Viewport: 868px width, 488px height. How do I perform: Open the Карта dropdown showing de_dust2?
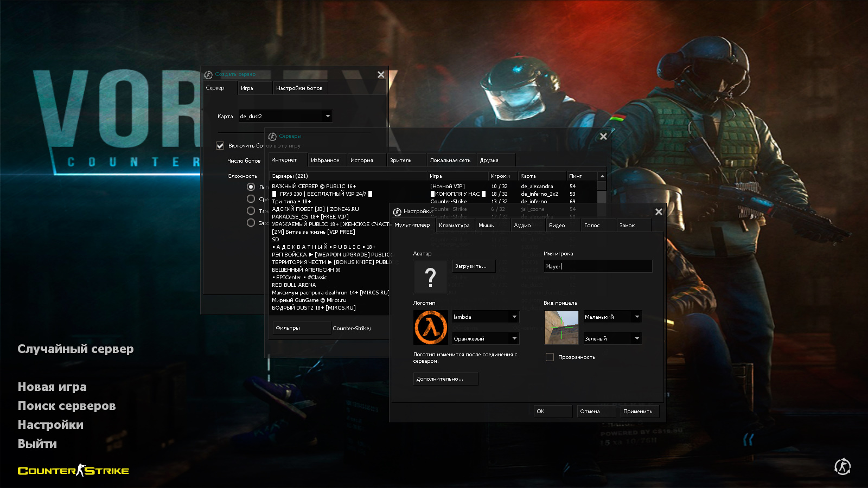[x=285, y=116]
